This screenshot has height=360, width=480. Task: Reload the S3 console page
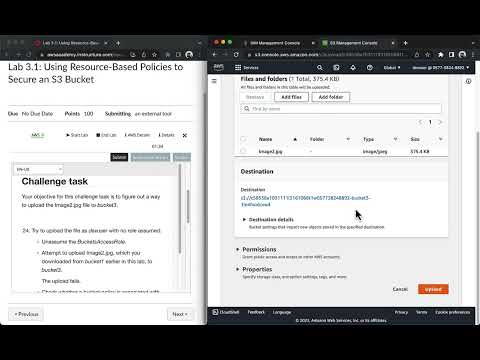pos(236,55)
